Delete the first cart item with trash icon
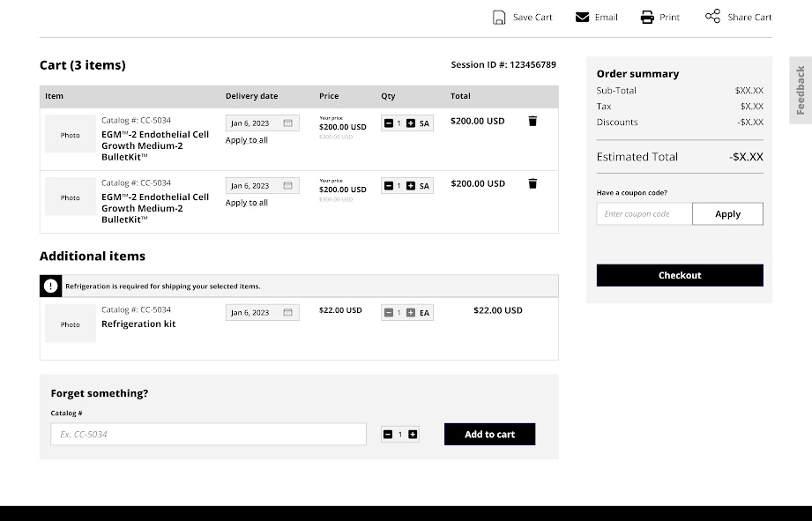This screenshot has height=521, width=812. coord(533,121)
